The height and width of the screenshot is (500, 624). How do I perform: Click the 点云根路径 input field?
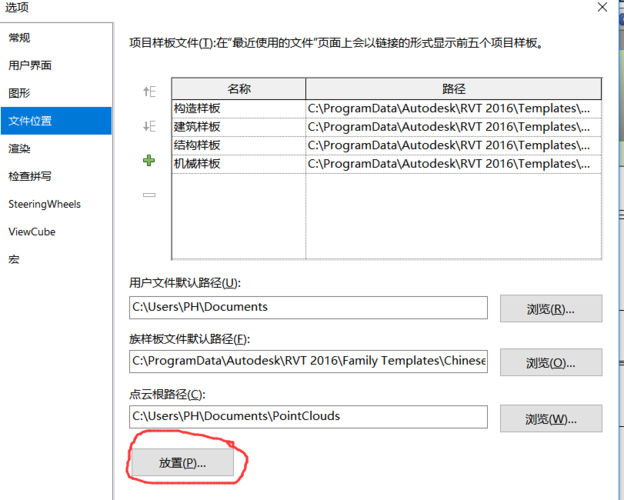point(308,416)
